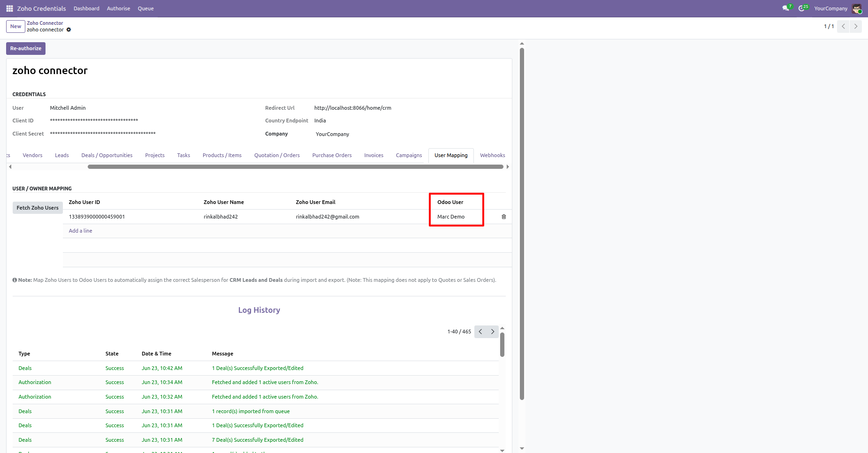This screenshot has height=453, width=868.
Task: Open the Jun 23, 10:32 AM Authorization log
Action: click(256, 397)
